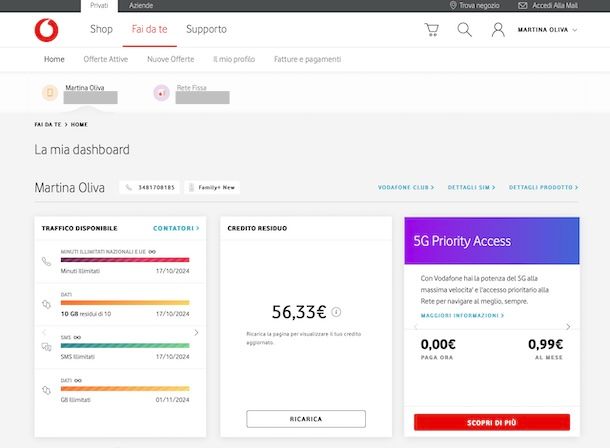Click the phone number chip 3481708185

point(150,187)
